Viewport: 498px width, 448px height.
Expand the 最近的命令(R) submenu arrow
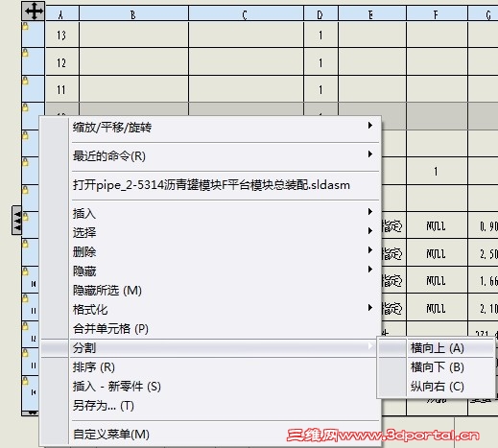tap(370, 154)
